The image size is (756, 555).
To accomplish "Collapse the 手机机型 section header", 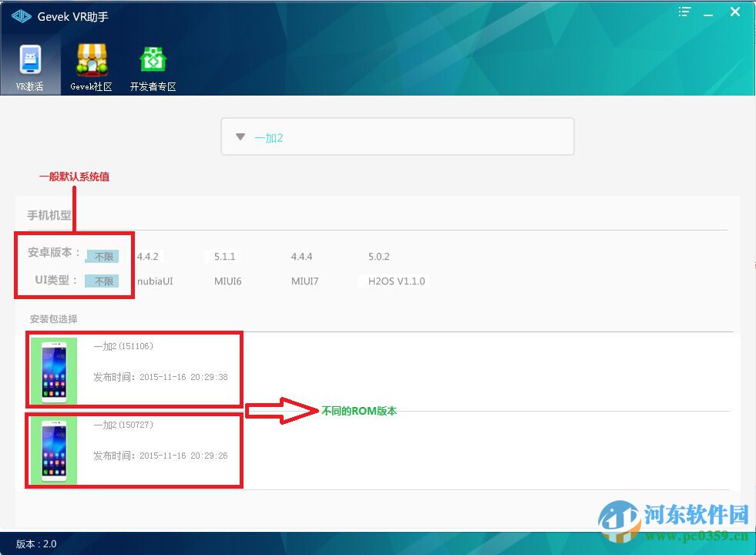I will pos(47,215).
